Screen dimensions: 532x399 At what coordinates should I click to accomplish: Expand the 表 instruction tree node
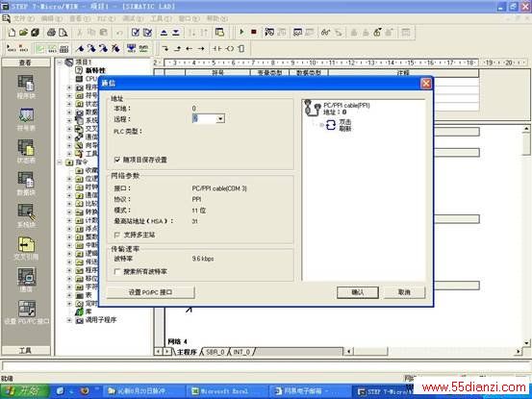[69, 295]
